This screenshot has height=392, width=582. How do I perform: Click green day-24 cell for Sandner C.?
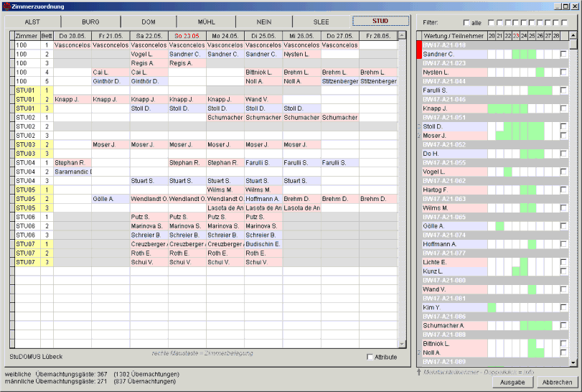pyautogui.click(x=524, y=55)
